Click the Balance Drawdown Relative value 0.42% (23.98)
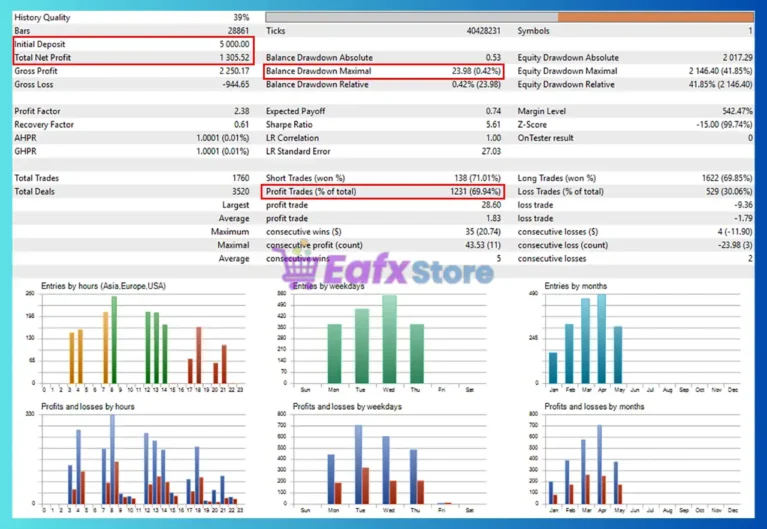Screen dimensions: 767x529 (476, 85)
